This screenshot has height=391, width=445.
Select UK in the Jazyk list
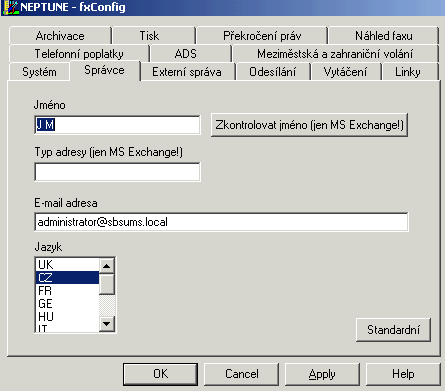[x=67, y=265]
